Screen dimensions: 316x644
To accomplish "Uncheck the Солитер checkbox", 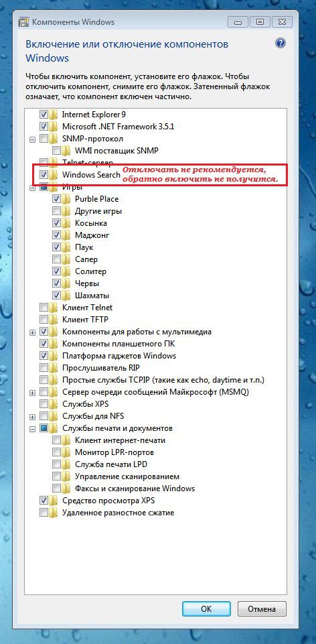I will [x=57, y=271].
